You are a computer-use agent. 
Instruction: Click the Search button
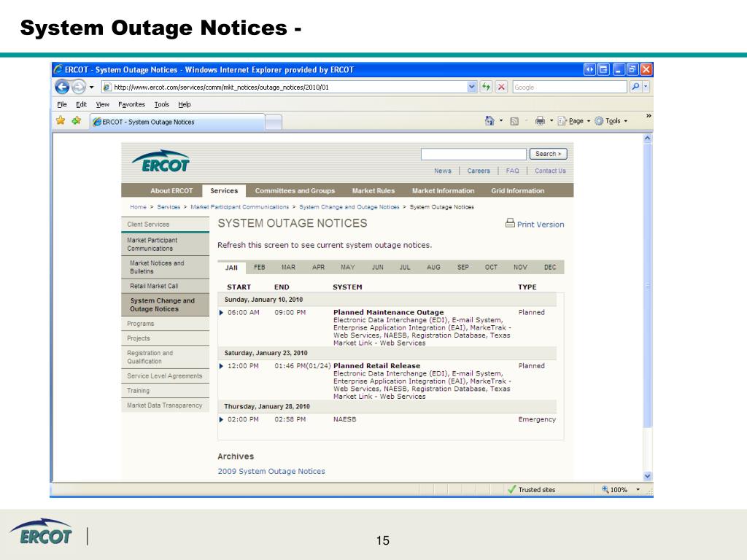tap(549, 154)
